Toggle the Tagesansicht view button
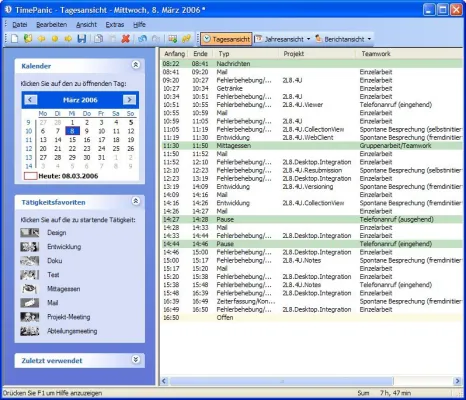Image resolution: width=466 pixels, height=400 pixels. coord(226,39)
